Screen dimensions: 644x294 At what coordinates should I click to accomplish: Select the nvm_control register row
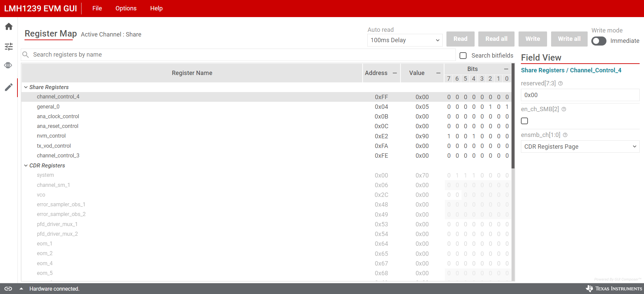(x=266, y=136)
